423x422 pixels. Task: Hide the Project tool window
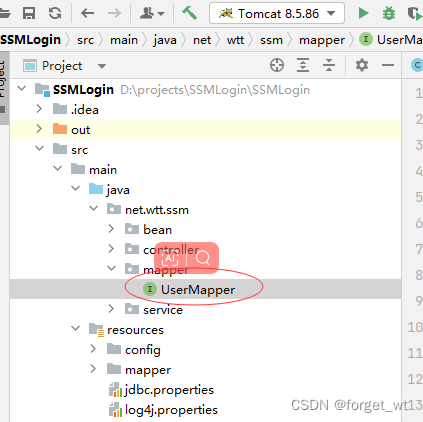(x=388, y=65)
